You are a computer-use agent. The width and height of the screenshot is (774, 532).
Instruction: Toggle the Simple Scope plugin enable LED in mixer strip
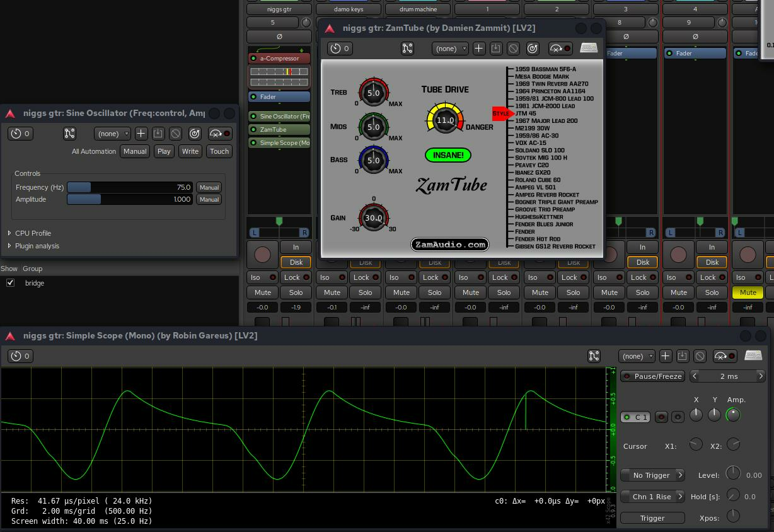point(253,143)
